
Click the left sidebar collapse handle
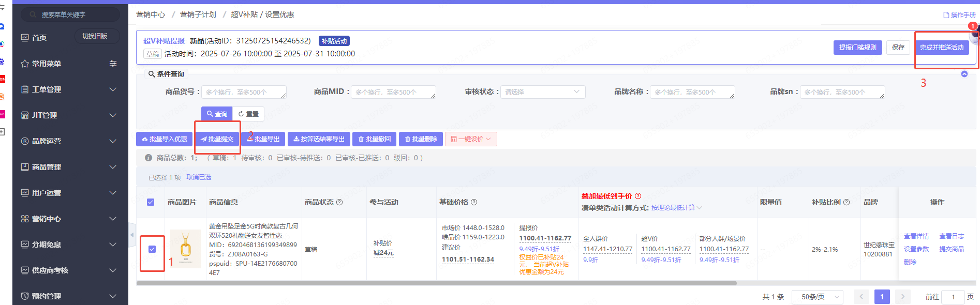[x=132, y=235]
